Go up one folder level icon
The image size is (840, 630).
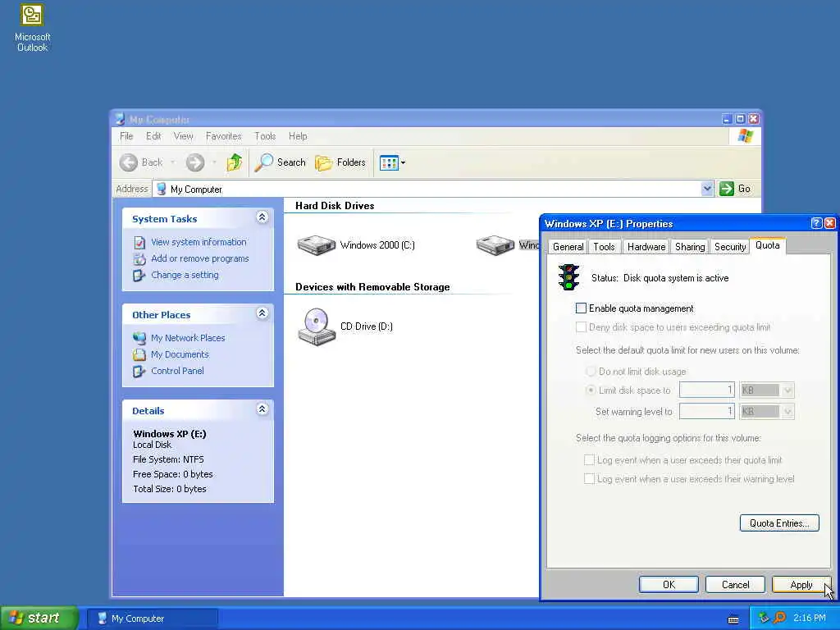pos(234,162)
